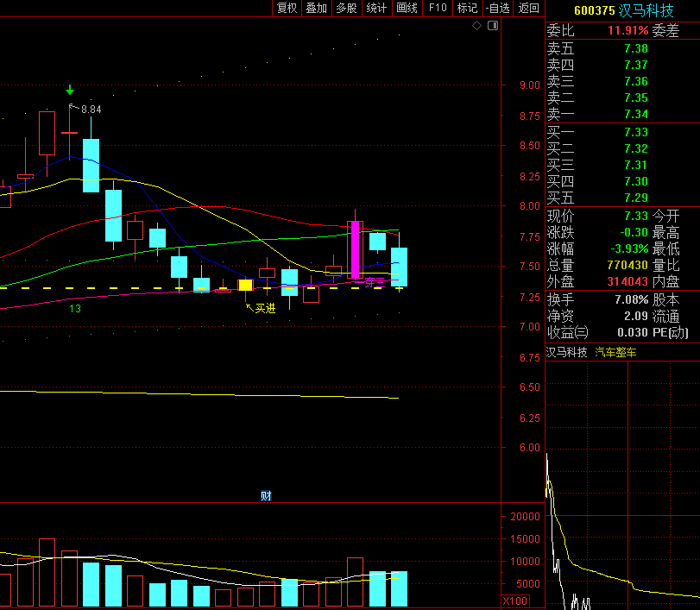
Task: Select stock title 600375 汉马科技
Action: tap(624, 10)
